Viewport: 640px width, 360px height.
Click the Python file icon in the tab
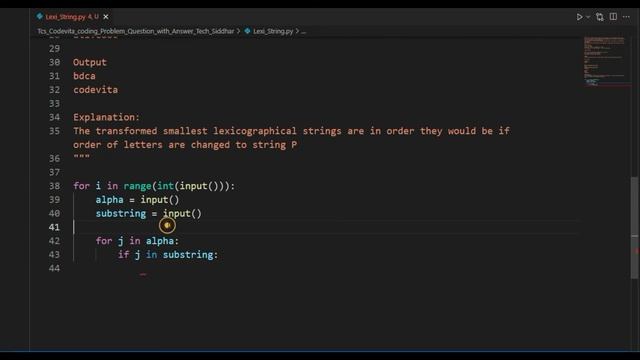coord(40,16)
